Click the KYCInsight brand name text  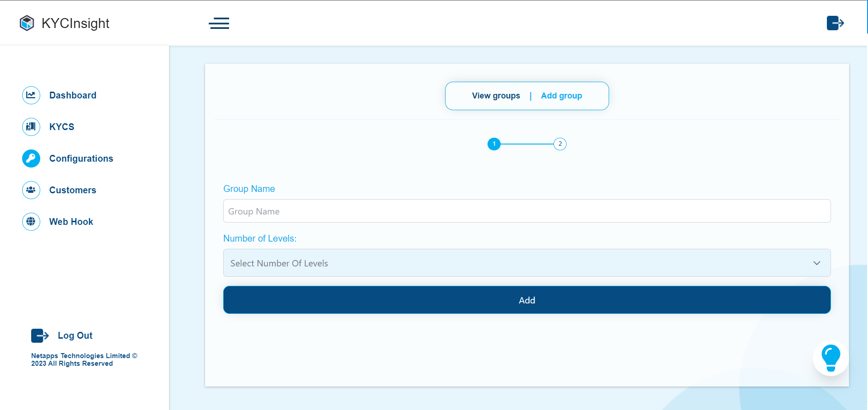[x=75, y=23]
